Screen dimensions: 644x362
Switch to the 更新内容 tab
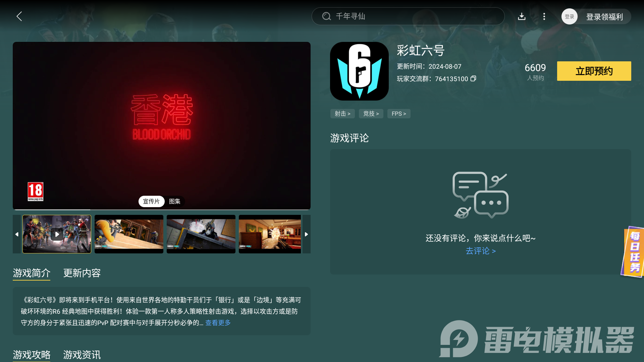(82, 273)
